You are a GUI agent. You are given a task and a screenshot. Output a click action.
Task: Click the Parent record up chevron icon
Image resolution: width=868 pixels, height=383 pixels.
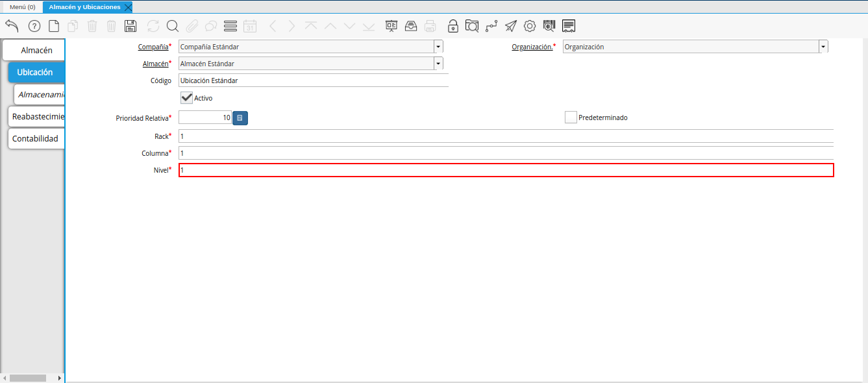(330, 26)
